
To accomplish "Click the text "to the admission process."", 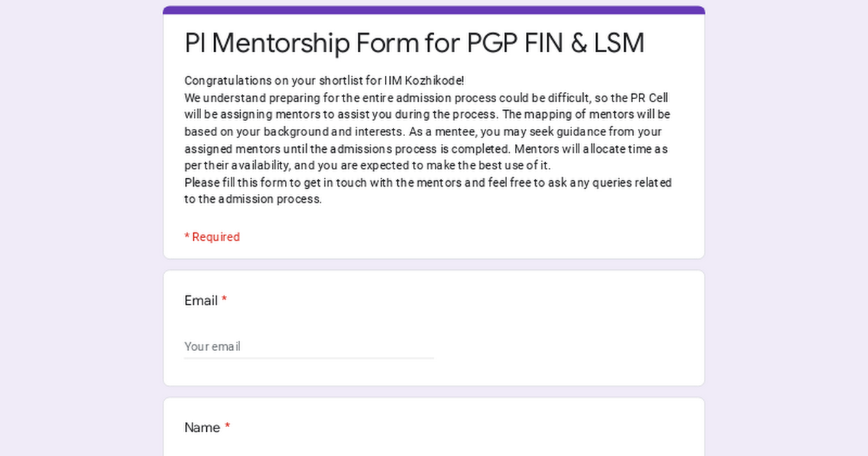I will pyautogui.click(x=252, y=199).
